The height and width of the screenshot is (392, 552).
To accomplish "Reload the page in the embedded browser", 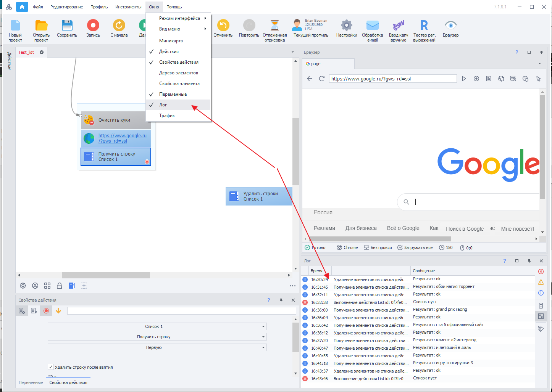I will click(x=322, y=79).
